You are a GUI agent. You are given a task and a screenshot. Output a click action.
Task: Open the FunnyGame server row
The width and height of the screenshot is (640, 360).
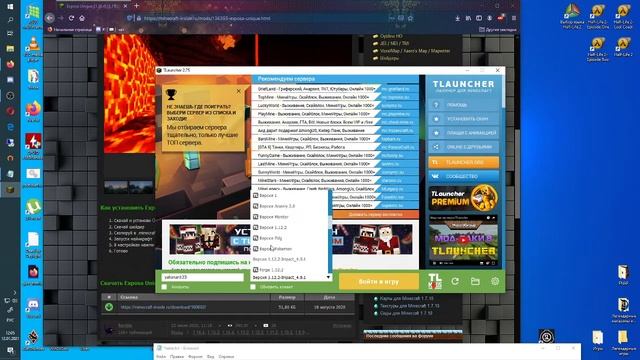(335, 156)
